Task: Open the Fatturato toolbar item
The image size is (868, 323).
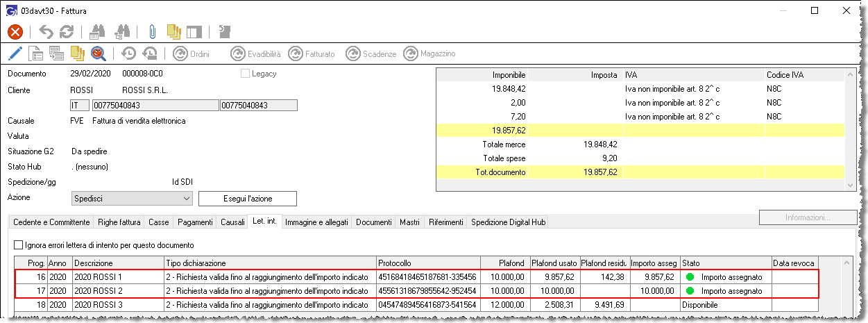Action: point(312,53)
